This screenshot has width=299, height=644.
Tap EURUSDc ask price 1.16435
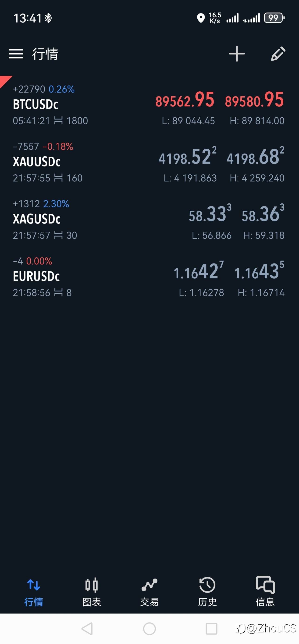pyautogui.click(x=259, y=271)
